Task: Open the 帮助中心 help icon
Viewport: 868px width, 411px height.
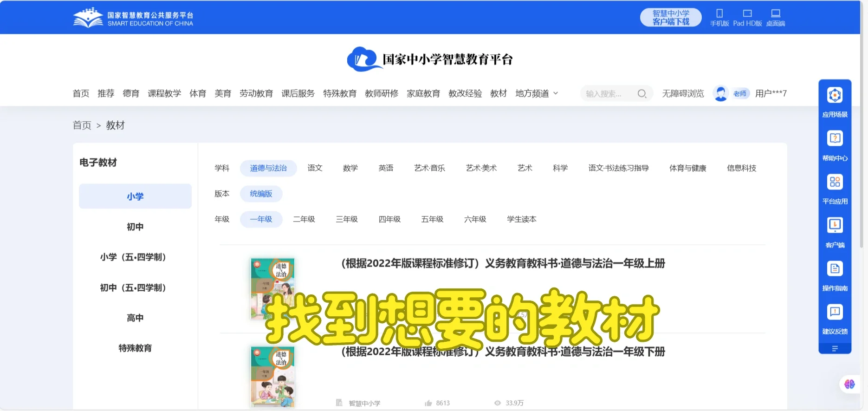Action: (x=835, y=138)
